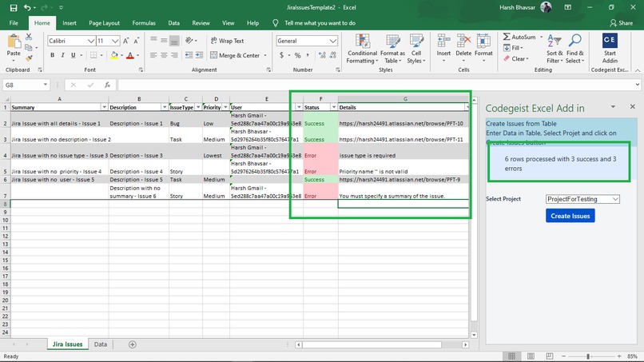Click the Accounting Number Format dollar icon

(281, 55)
